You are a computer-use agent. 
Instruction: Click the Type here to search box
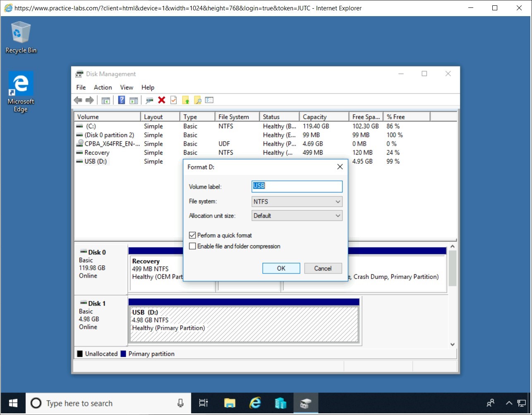108,403
